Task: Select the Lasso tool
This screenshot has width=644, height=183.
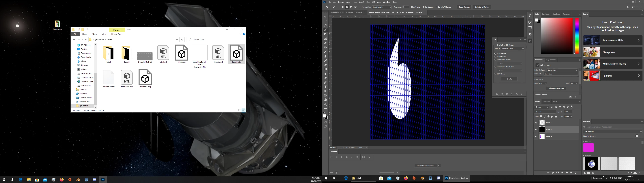Action: 325,26
